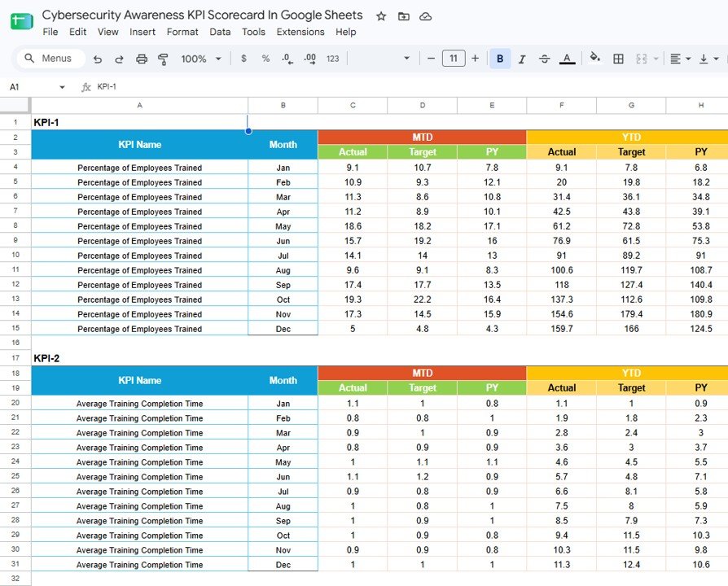728x586 pixels.
Task: Click the second table's orange YTD header
Action: [627, 373]
